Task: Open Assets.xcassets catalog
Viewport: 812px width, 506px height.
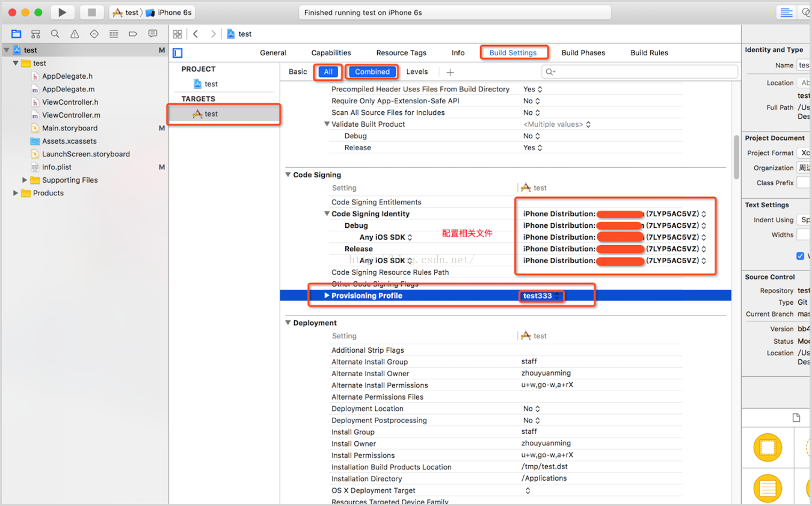Action: 69,141
